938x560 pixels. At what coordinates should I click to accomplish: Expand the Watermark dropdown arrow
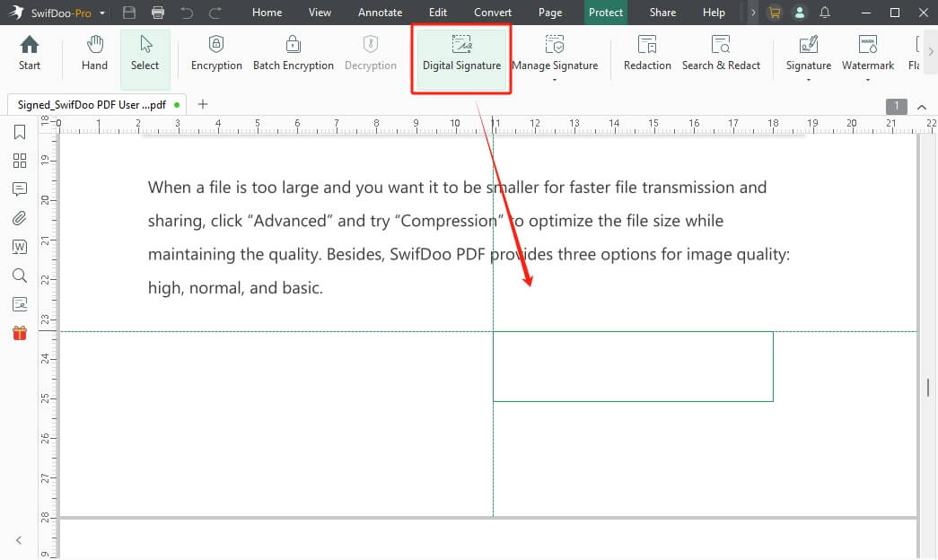tap(868, 80)
